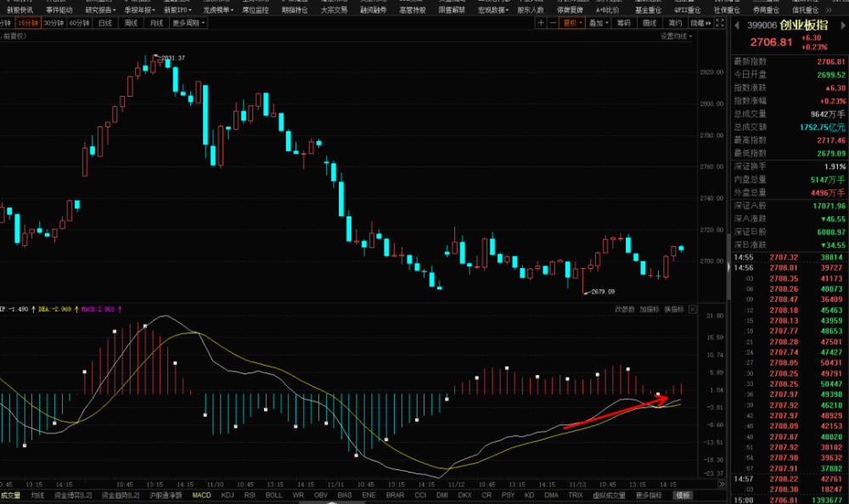Go to previous stock with left arrow
Screen dimensions: 849x504
(x=736, y=25)
